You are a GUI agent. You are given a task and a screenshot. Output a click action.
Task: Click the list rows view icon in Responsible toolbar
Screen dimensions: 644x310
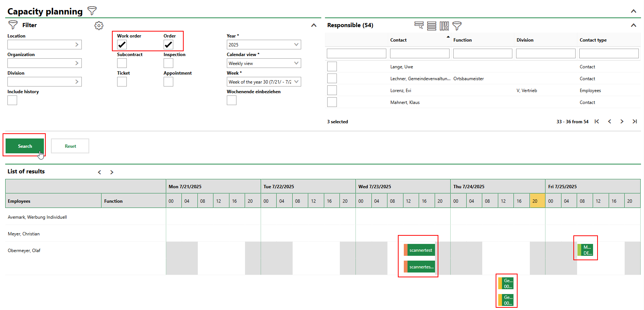tap(432, 26)
